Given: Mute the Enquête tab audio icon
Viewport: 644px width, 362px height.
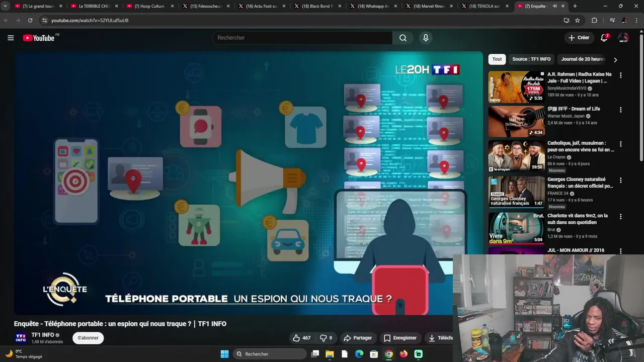Looking at the screenshot, I should (555, 6).
